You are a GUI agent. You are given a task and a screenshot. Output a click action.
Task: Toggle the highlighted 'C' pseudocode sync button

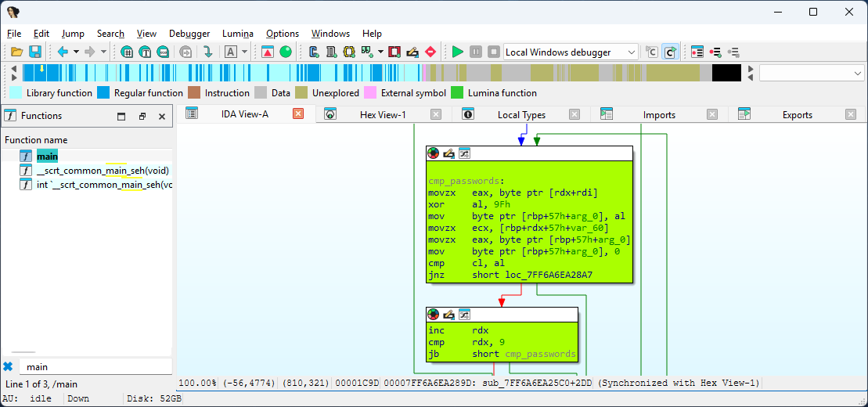pyautogui.click(x=670, y=52)
